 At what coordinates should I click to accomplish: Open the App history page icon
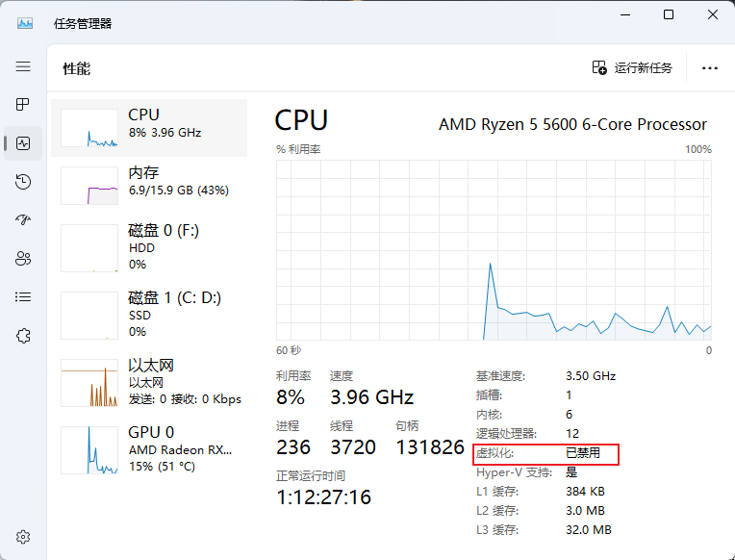pos(23,182)
